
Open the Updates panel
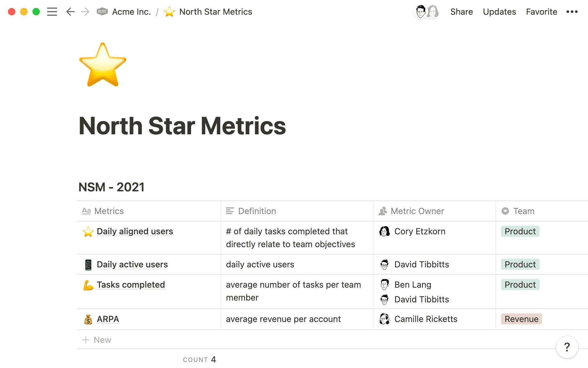pyautogui.click(x=499, y=12)
